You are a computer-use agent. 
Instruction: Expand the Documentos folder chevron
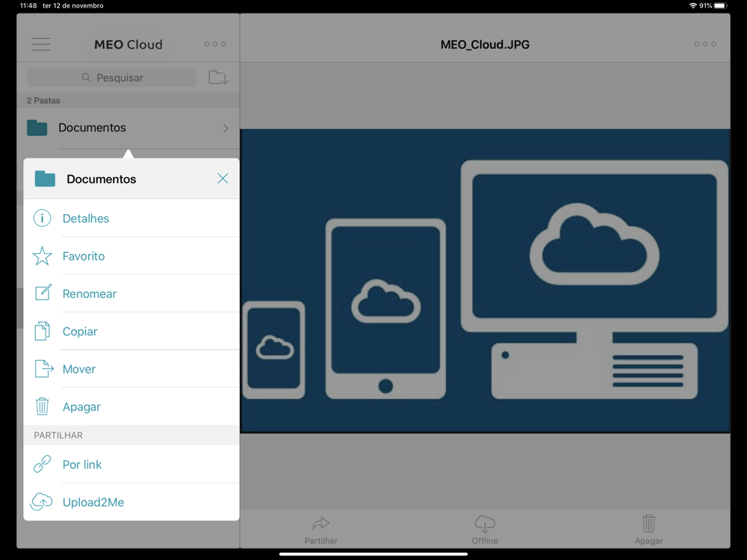226,128
